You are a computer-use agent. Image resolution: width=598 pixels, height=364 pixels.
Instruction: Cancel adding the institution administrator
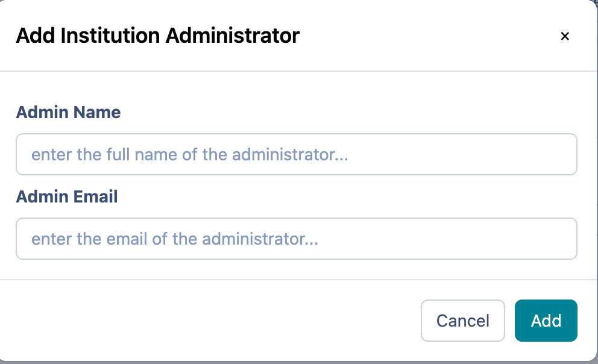462,321
